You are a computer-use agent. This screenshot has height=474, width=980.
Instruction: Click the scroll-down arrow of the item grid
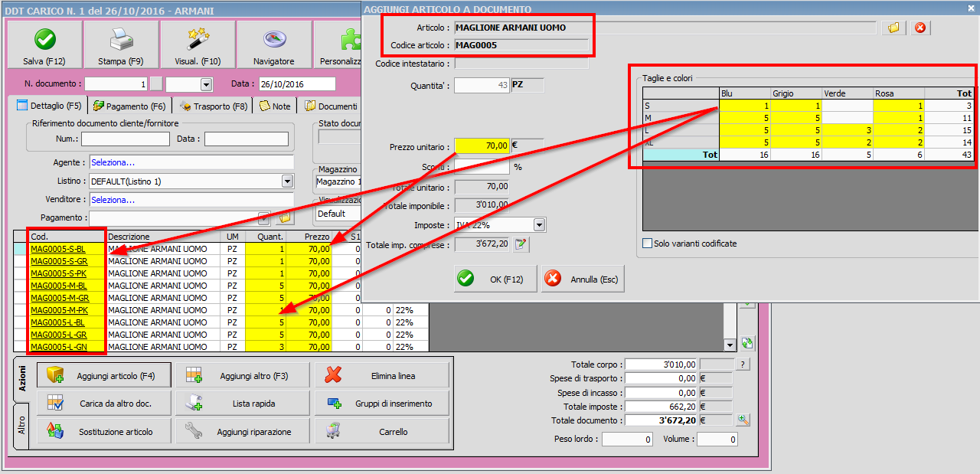click(730, 345)
